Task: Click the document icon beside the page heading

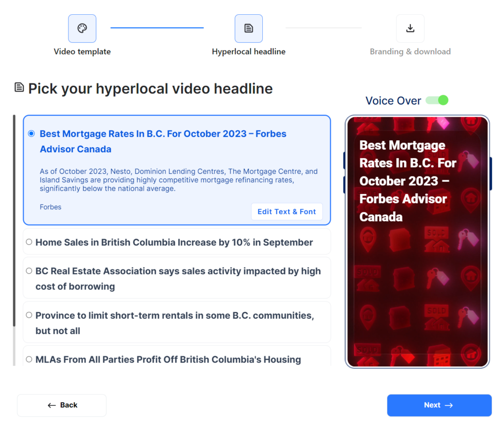Action: (x=19, y=88)
